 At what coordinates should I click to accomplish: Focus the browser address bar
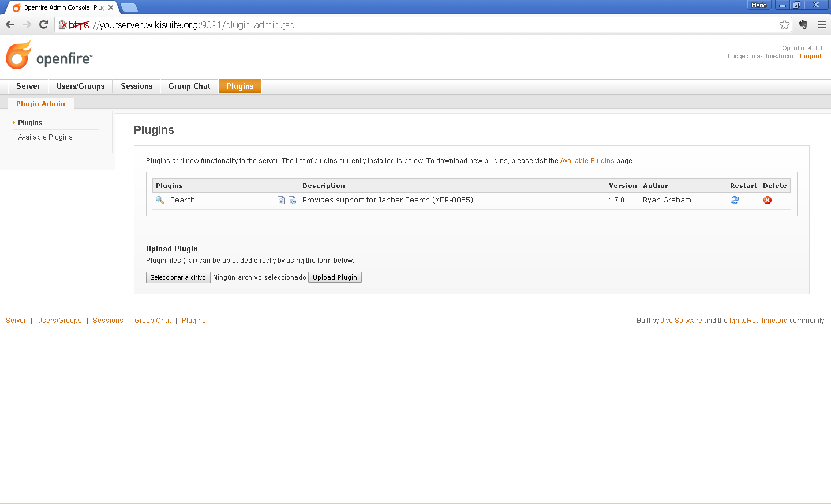pos(427,25)
